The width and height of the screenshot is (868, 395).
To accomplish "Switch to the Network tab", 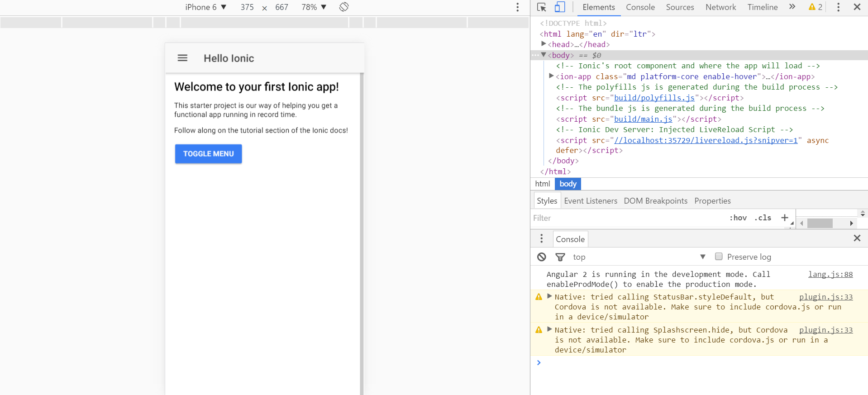I will click(720, 7).
